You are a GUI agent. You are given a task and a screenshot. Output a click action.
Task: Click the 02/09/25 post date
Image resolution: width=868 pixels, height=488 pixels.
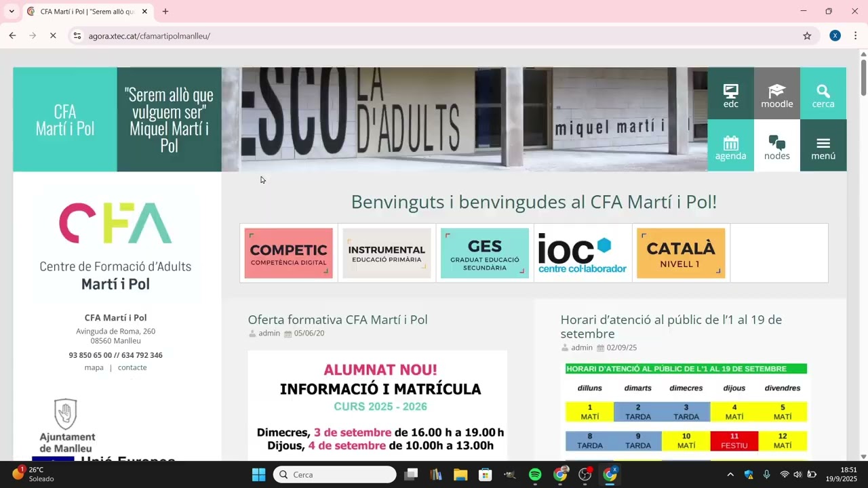(x=622, y=348)
